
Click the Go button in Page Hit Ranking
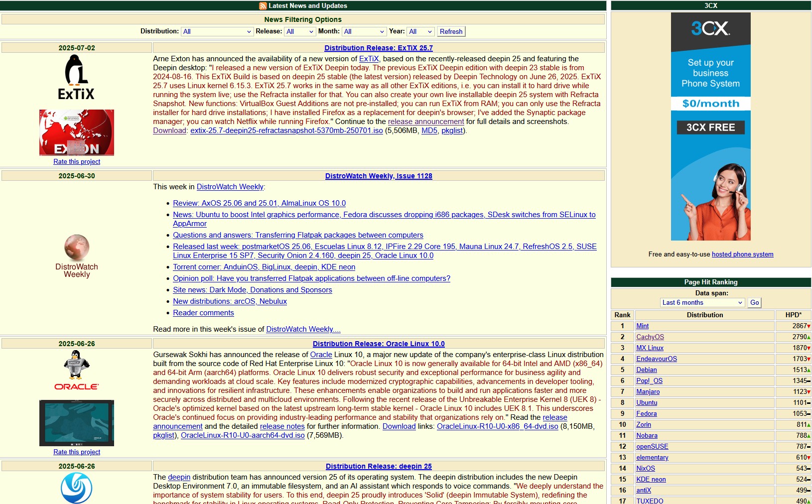(754, 302)
